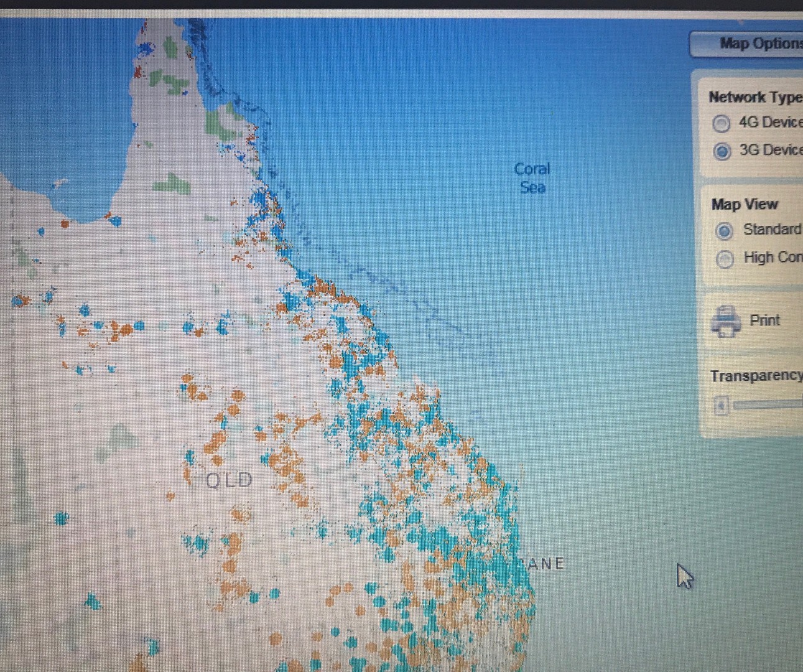Choose the Standard map view

[x=724, y=231]
